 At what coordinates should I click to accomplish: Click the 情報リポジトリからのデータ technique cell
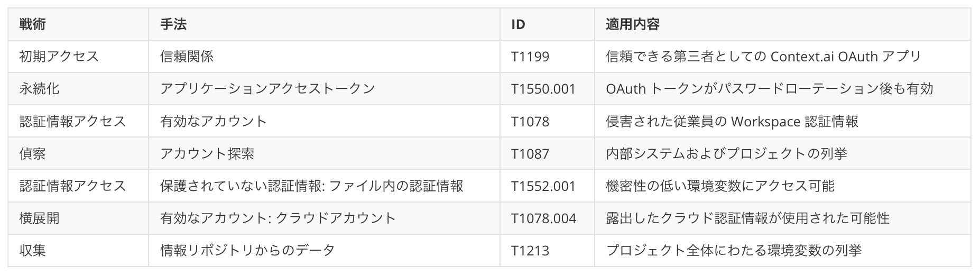(x=247, y=251)
